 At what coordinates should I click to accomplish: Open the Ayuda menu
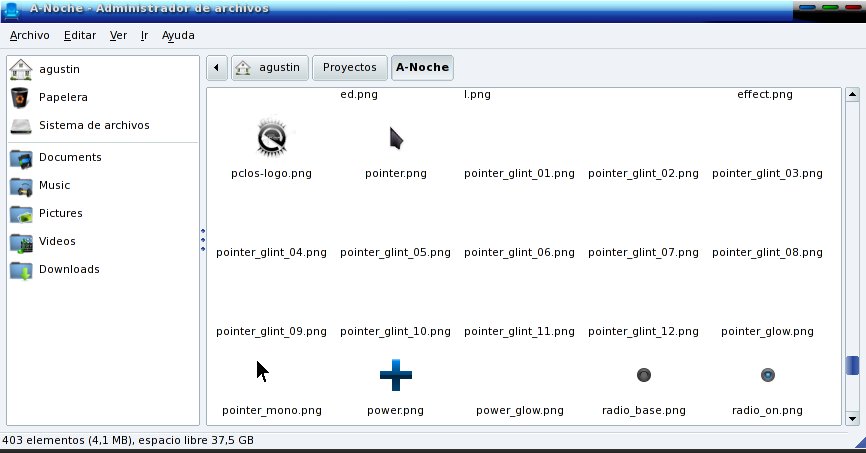[x=178, y=35]
